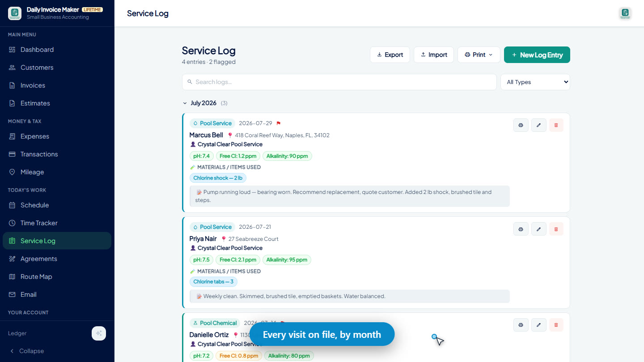Click the Alkalinity: 80 ppm reading
The width and height of the screenshot is (644, 362).
[289, 356]
